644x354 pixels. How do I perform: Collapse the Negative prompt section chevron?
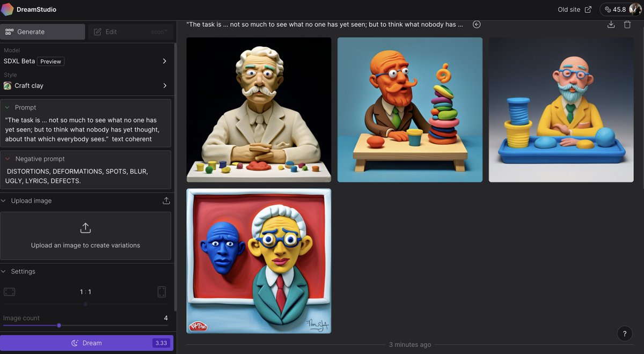8,159
